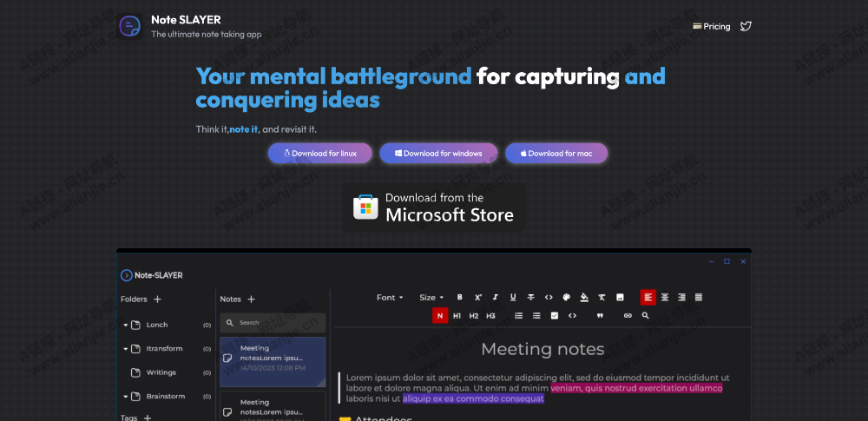The image size is (868, 421).
Task: Open the Meeting notes card dated 14/10/2023
Action: coord(273,362)
